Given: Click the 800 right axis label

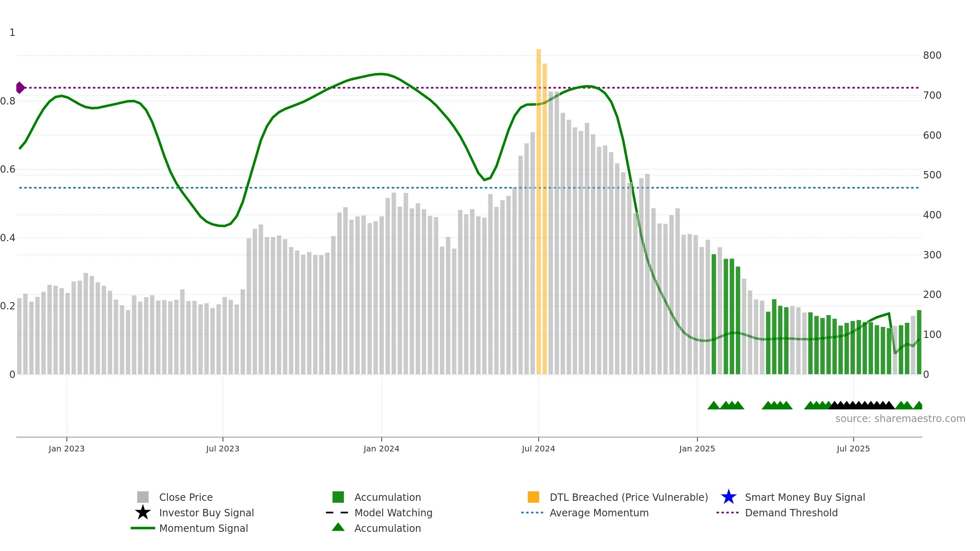Looking at the screenshot, I should pyautogui.click(x=932, y=56).
